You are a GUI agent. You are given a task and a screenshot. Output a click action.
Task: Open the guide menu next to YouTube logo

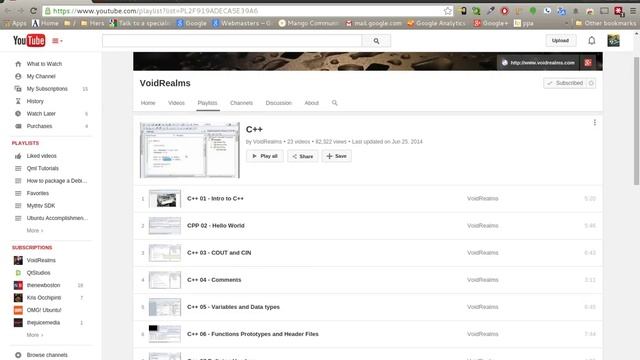click(57, 41)
